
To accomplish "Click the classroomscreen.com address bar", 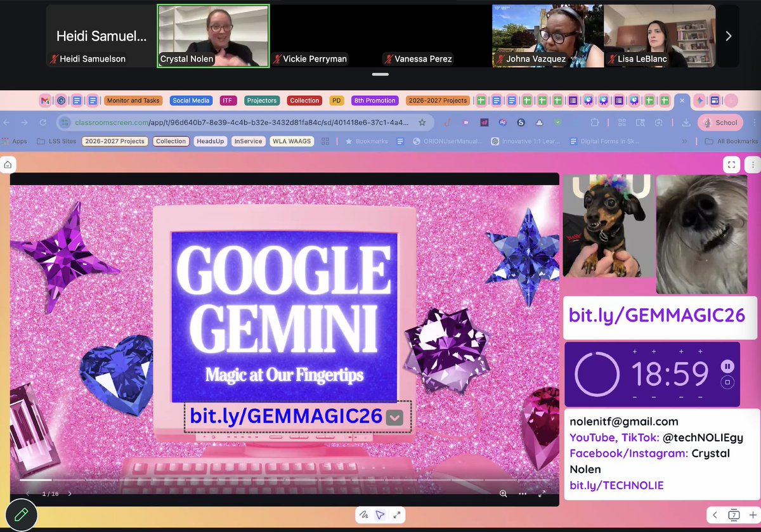I will tap(244, 122).
